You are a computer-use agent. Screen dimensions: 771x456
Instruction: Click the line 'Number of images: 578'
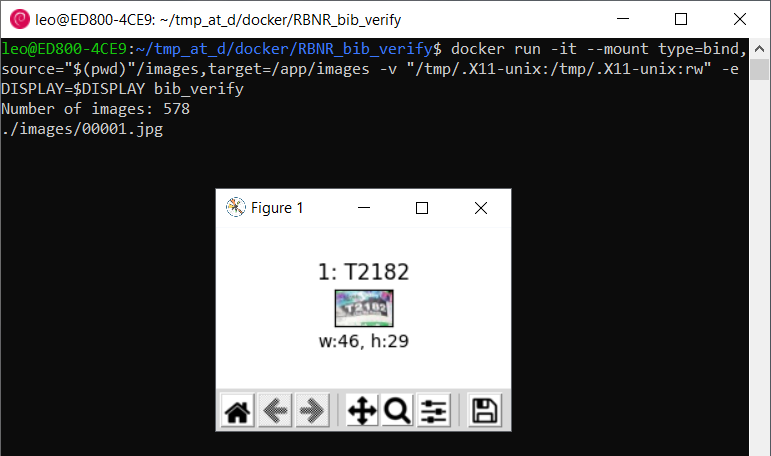(x=95, y=109)
